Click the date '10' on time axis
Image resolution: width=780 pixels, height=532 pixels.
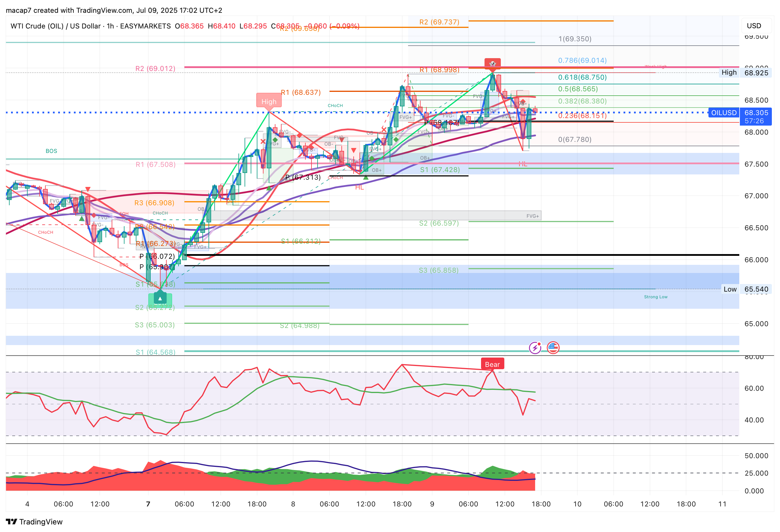click(x=577, y=504)
